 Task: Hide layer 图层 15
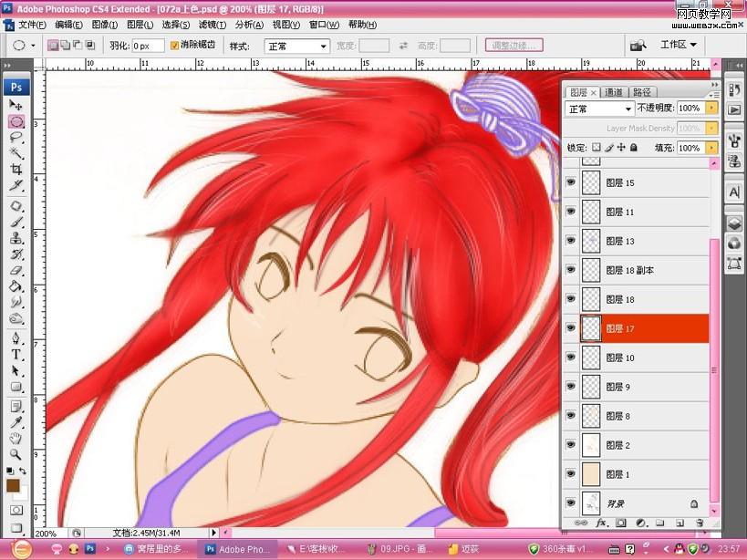tap(571, 182)
